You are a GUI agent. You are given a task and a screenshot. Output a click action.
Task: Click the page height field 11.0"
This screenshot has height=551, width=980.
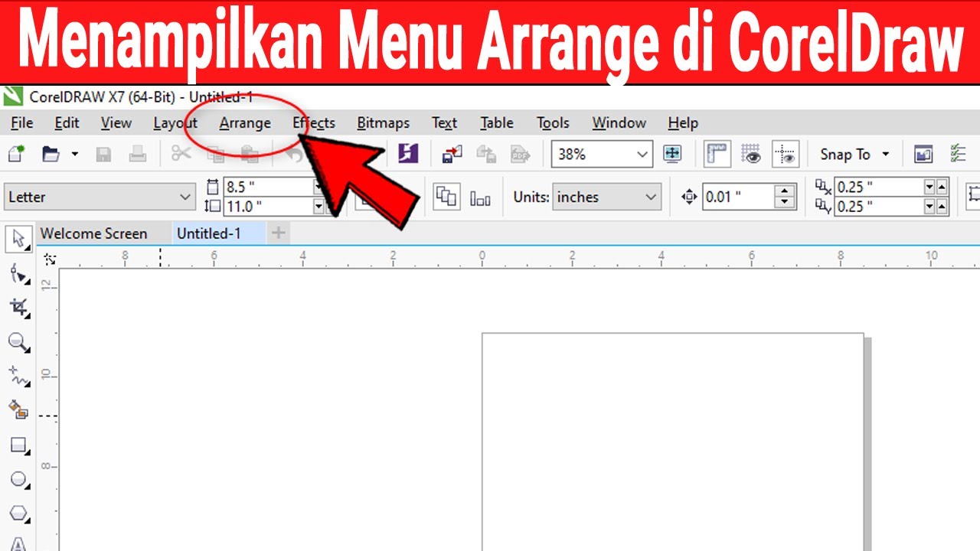tap(268, 206)
